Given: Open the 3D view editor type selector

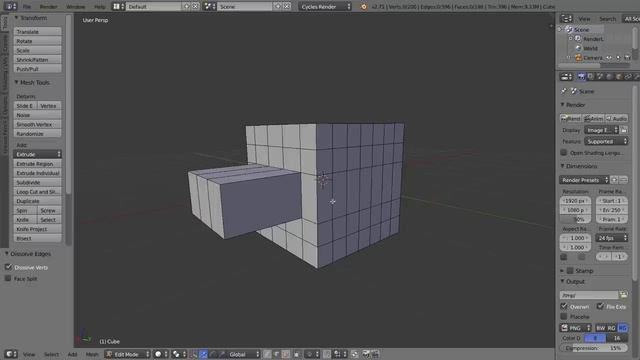Looking at the screenshot, I should [11, 354].
